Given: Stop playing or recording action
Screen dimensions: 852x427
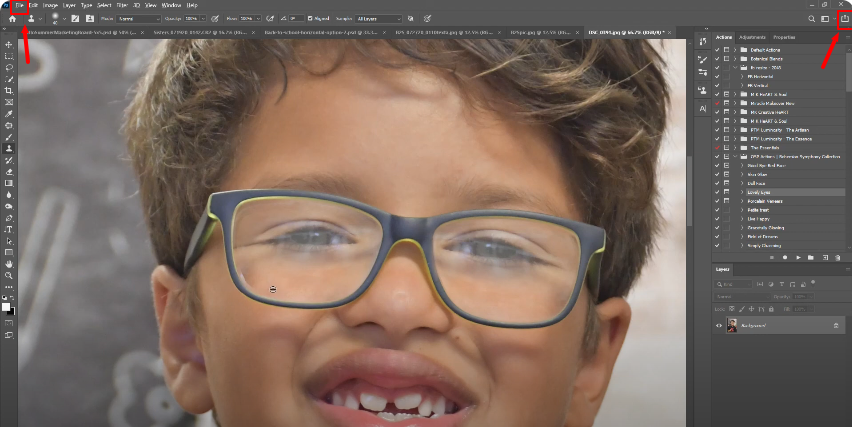Looking at the screenshot, I should click(x=772, y=258).
